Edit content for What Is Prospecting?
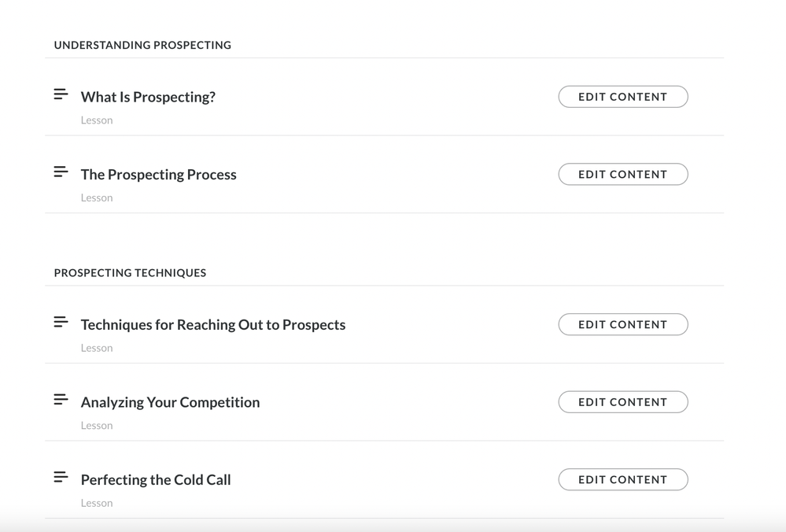 tap(622, 97)
